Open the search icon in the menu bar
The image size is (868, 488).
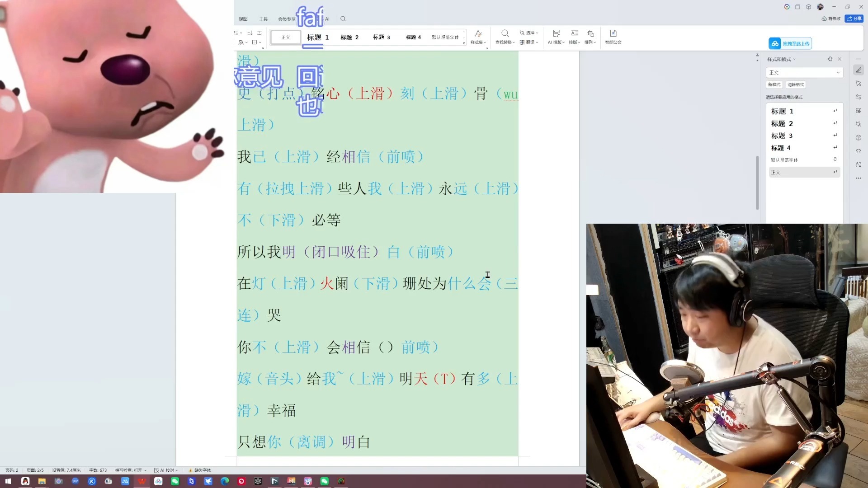coord(343,19)
